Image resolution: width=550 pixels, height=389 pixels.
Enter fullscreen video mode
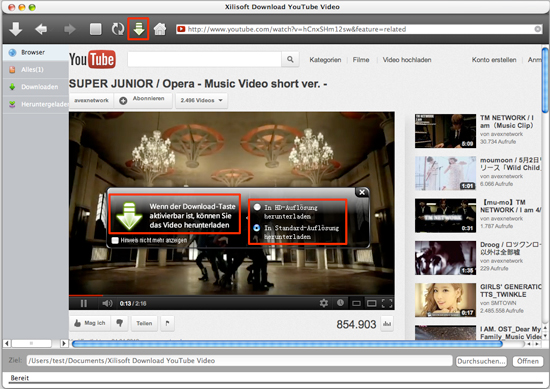pyautogui.click(x=387, y=303)
